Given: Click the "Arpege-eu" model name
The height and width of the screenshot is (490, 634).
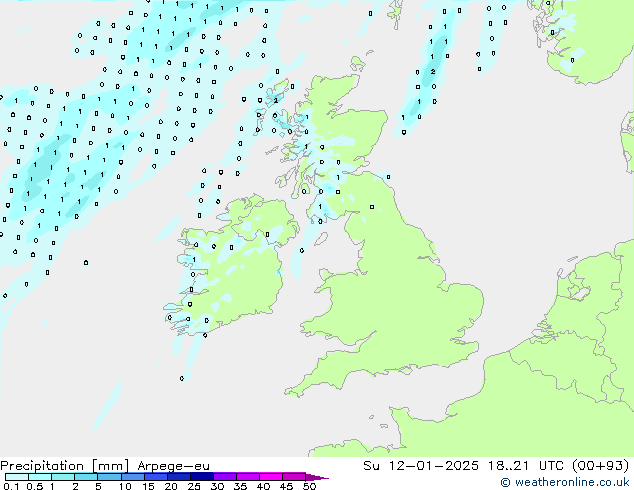Looking at the screenshot, I should [x=173, y=466].
